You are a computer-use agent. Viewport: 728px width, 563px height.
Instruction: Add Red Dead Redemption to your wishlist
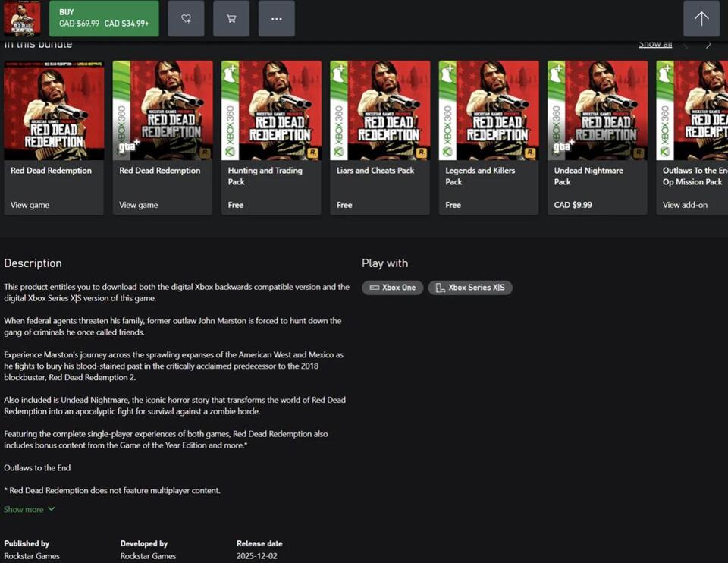[185, 18]
